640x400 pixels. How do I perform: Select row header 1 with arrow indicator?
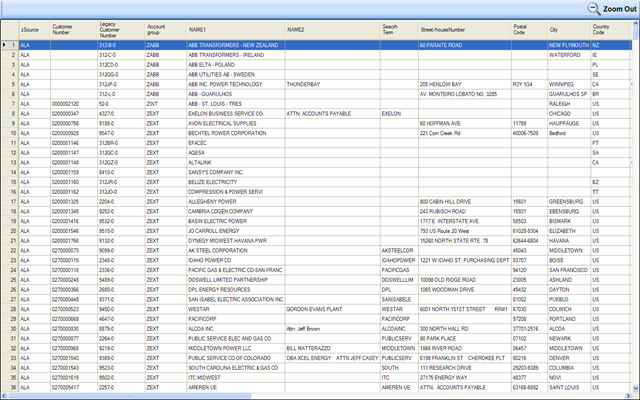tap(10, 45)
